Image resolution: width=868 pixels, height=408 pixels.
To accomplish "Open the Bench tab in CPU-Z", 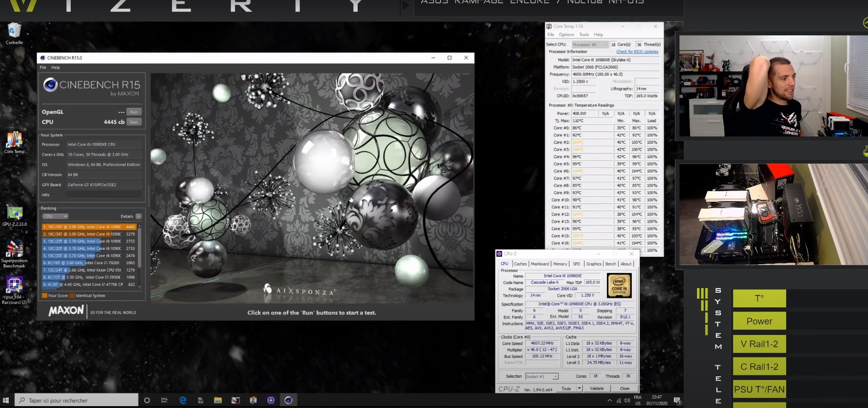I will (x=611, y=264).
